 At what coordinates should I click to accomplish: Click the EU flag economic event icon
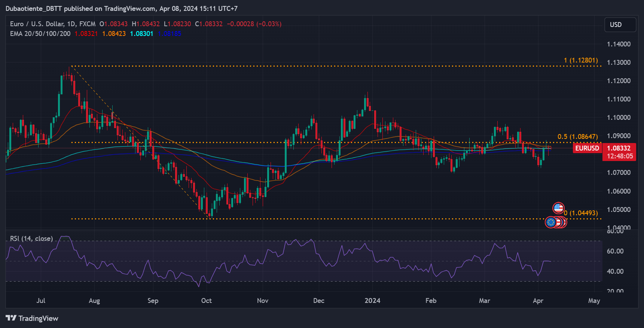pyautogui.click(x=550, y=222)
